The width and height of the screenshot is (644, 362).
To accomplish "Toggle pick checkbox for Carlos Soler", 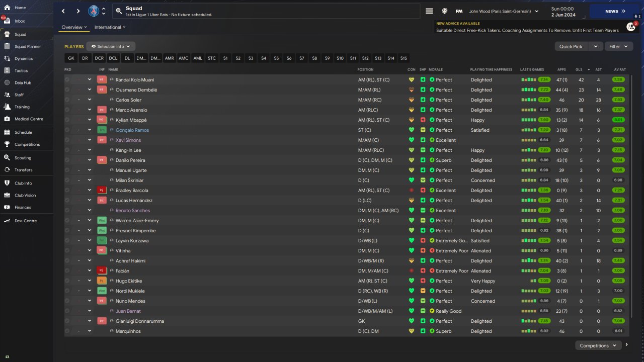I will point(67,100).
